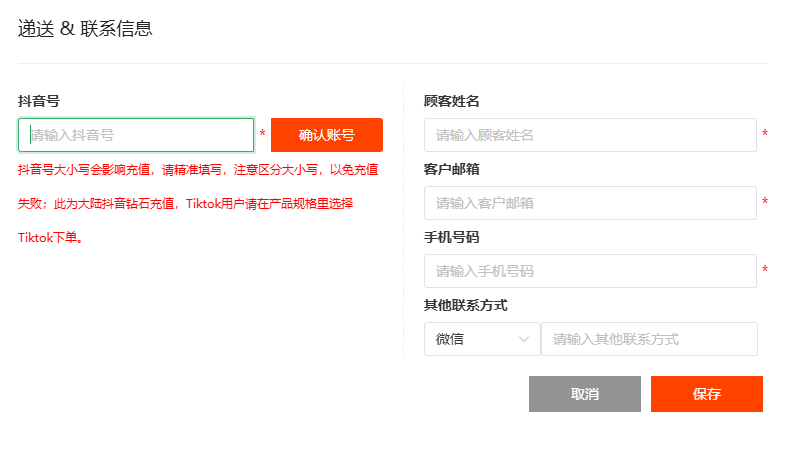Click the 抖音号 field label
This screenshot has width=788, height=455.
pyautogui.click(x=39, y=101)
